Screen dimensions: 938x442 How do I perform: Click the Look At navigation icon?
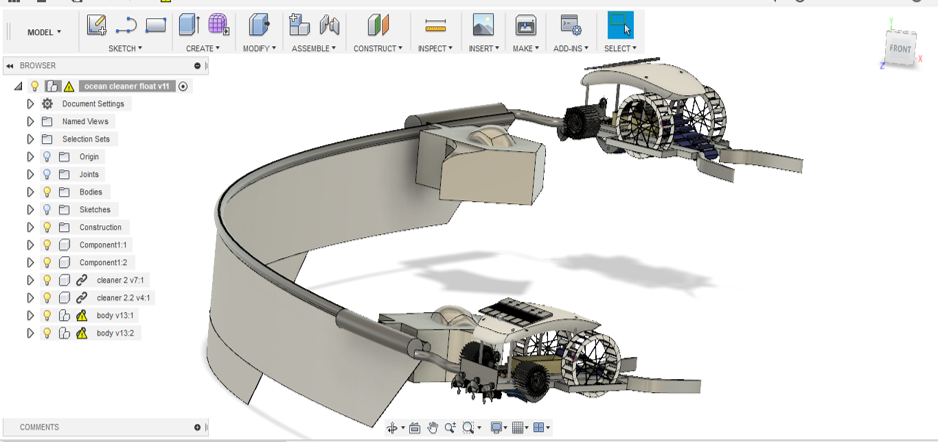(415, 428)
